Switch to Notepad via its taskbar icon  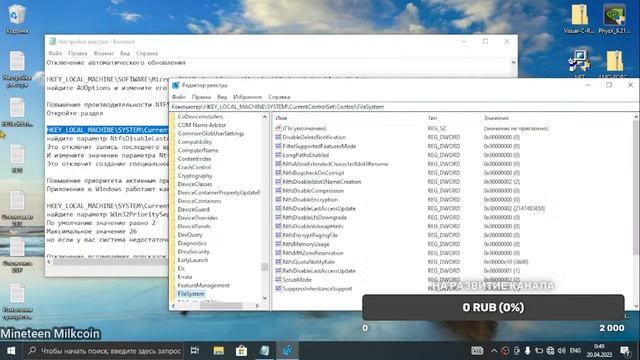[264, 351]
